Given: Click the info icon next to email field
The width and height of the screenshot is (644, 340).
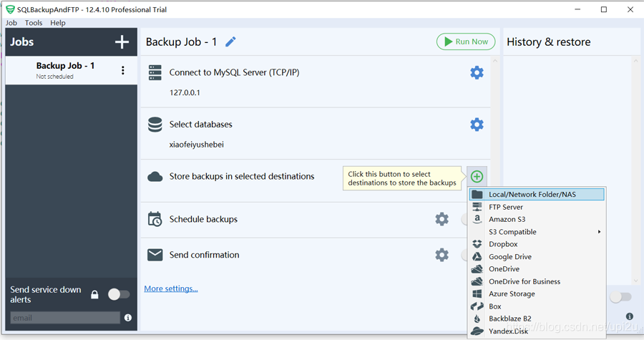Looking at the screenshot, I should coord(128,317).
